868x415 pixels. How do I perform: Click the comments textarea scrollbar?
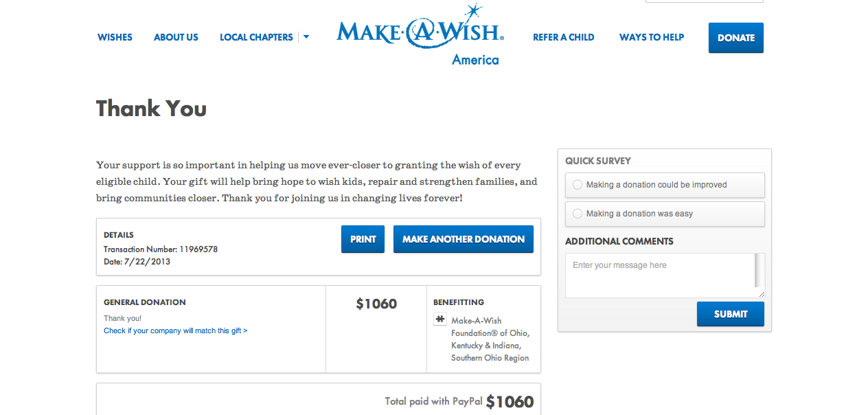[759, 271]
